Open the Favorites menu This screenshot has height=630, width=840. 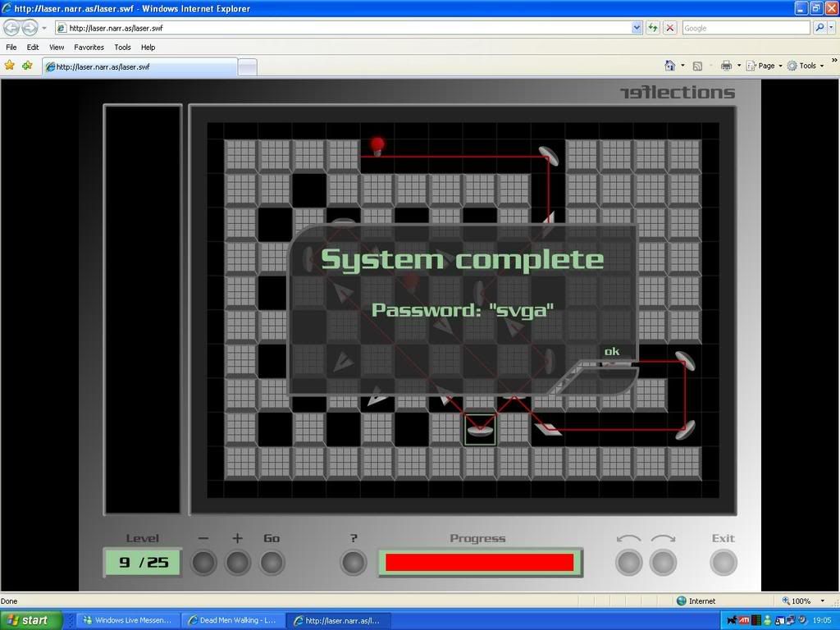click(x=89, y=48)
